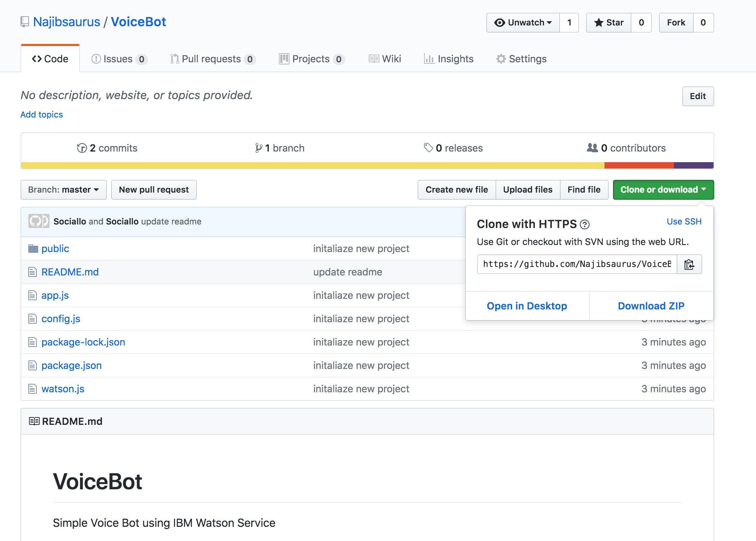Copy clone URL with the clipboard icon
Image resolution: width=756 pixels, height=541 pixels.
(x=689, y=264)
